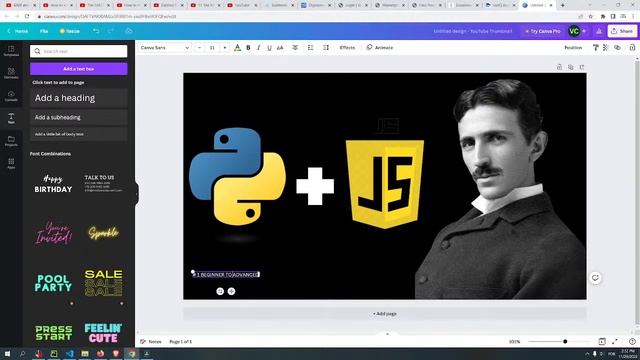Image resolution: width=640 pixels, height=360 pixels.
Task: Click the plus next to VC avatar
Action: point(584,31)
